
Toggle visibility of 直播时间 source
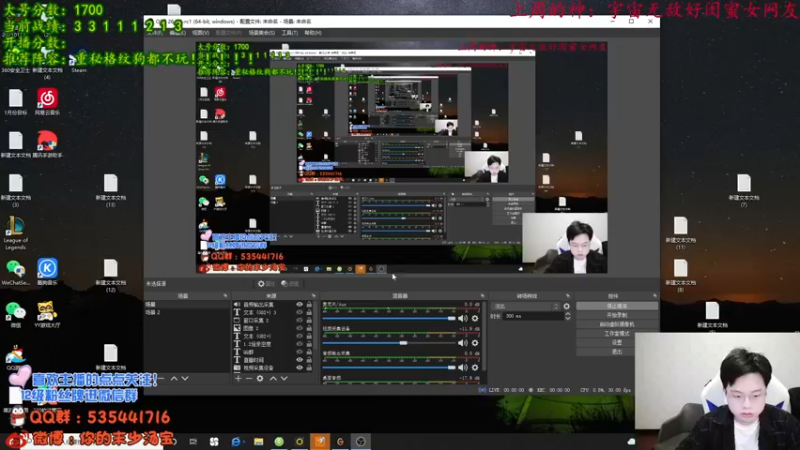pyautogui.click(x=299, y=360)
